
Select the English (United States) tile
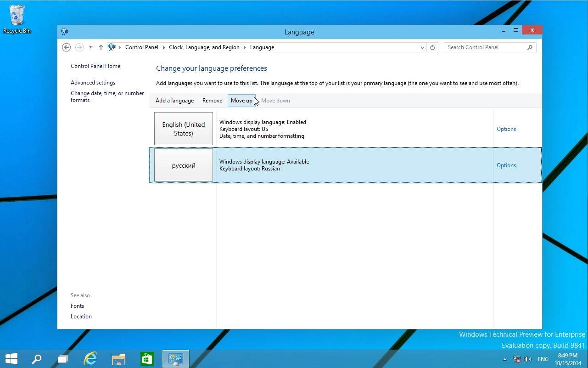[x=184, y=129]
